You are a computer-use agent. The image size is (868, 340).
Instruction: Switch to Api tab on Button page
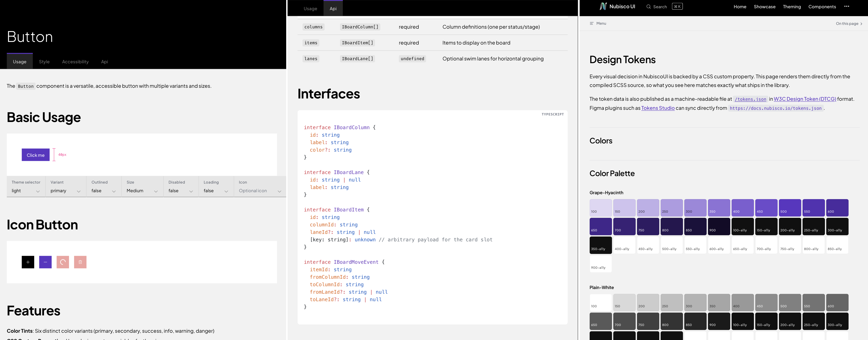point(104,61)
